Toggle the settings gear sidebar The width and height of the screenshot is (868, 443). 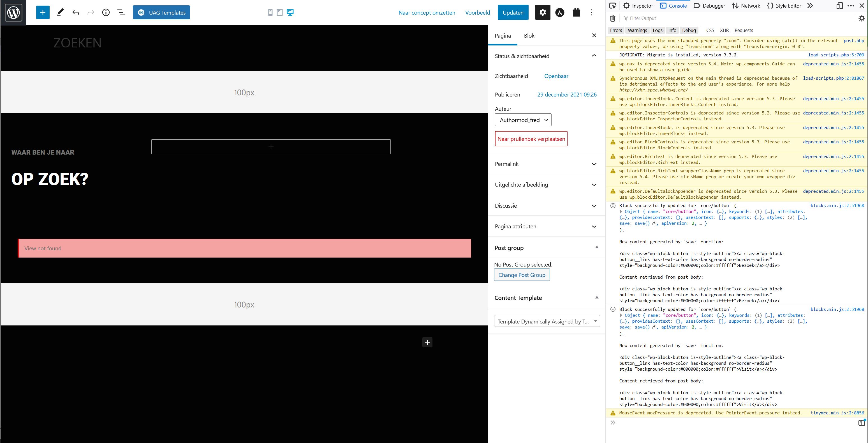pos(543,12)
